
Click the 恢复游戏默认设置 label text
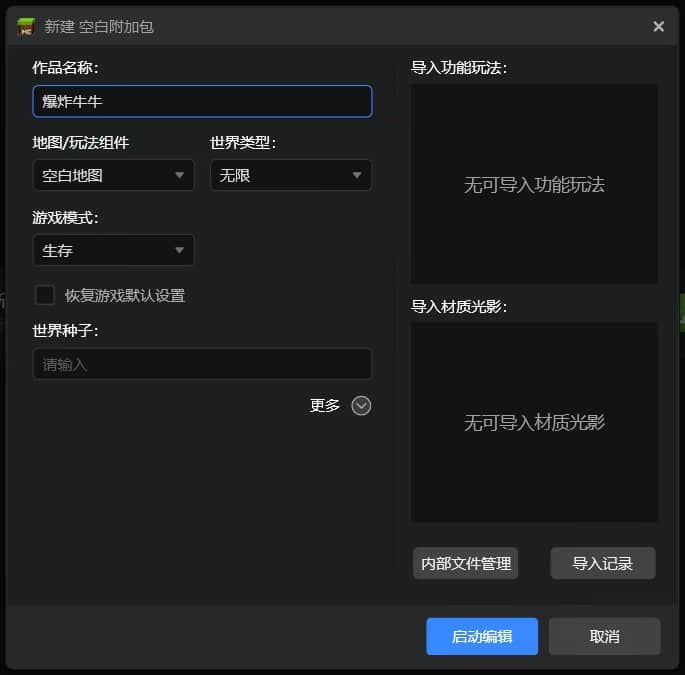(x=125, y=296)
